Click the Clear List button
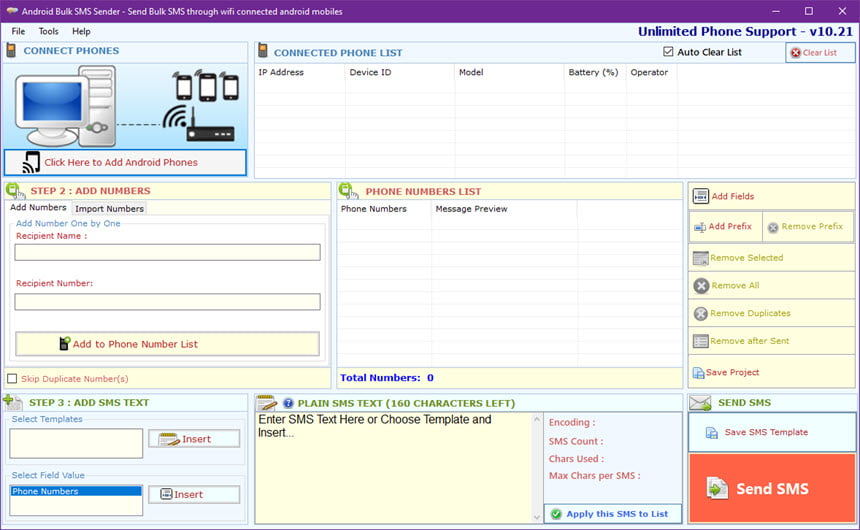This screenshot has width=860, height=530. (x=819, y=53)
